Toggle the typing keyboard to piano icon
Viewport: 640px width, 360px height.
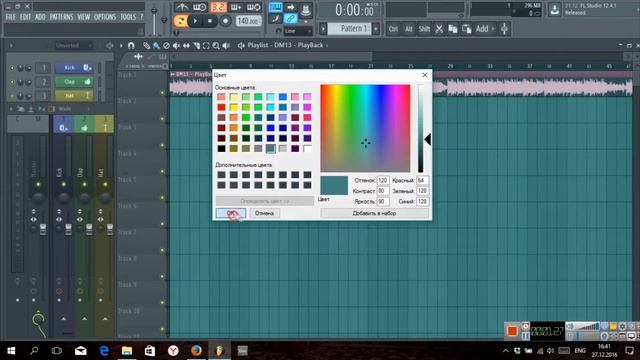(x=276, y=7)
